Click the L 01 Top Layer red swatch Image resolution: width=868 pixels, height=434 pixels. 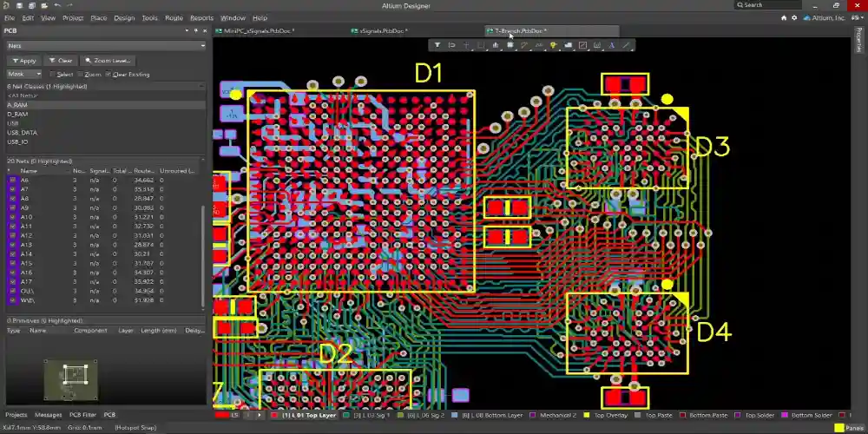pyautogui.click(x=275, y=415)
